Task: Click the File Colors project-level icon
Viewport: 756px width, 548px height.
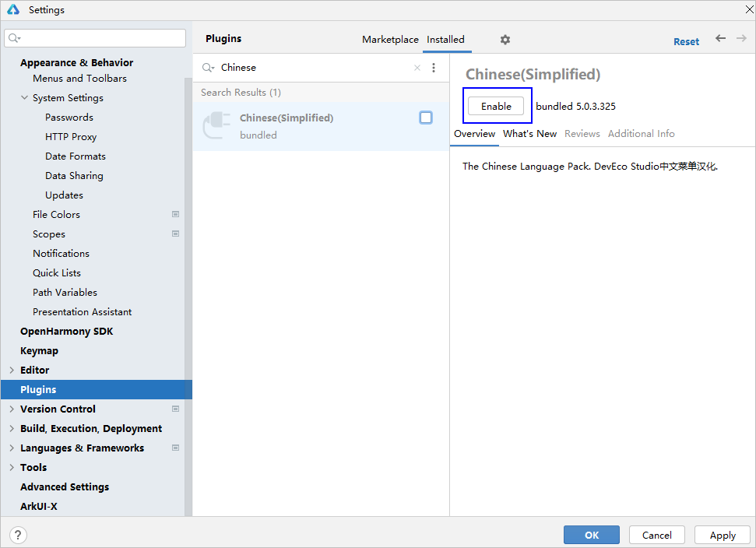Action: 175,215
